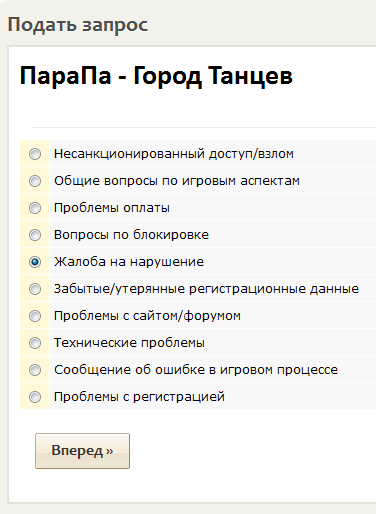376x514 pixels.
Task: Select the Забытые/утерянные регистрационные данные radio button
Action: pyautogui.click(x=35, y=289)
